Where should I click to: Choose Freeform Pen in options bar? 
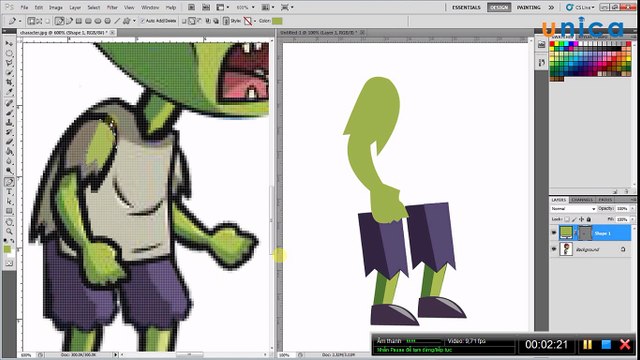click(69, 21)
